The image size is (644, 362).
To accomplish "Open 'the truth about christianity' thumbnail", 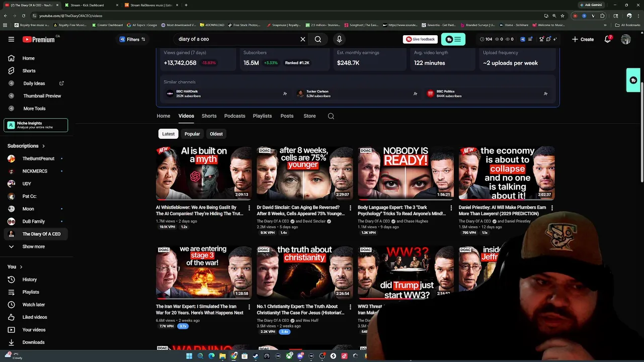I will (305, 272).
